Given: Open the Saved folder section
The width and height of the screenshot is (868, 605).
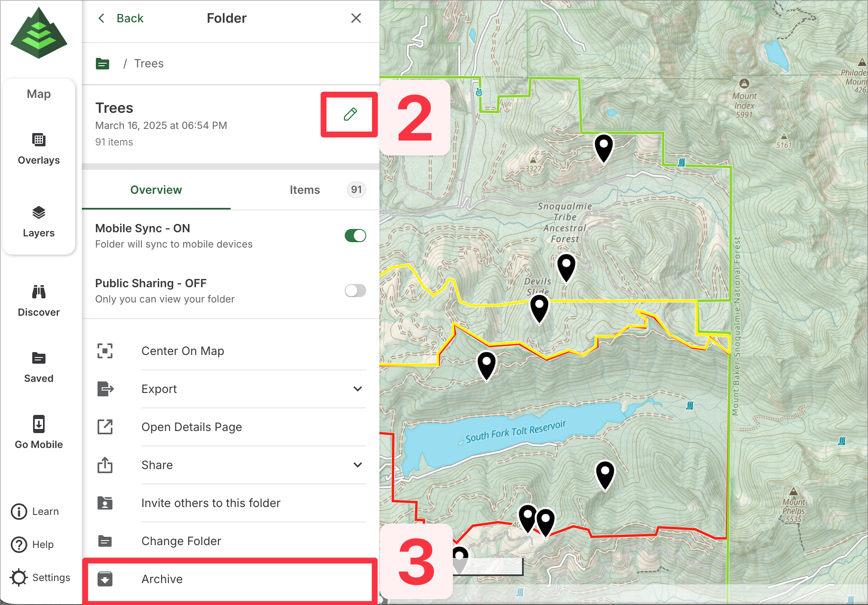Looking at the screenshot, I should point(39,367).
